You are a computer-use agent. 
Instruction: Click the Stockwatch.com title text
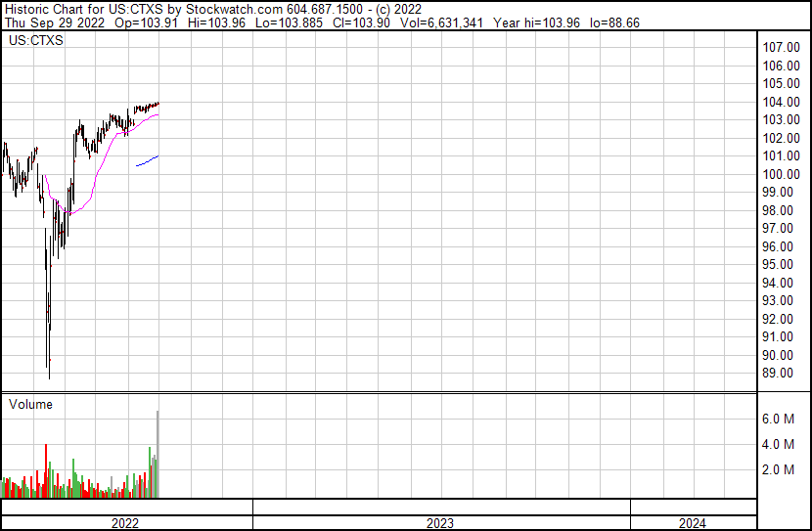[234, 10]
